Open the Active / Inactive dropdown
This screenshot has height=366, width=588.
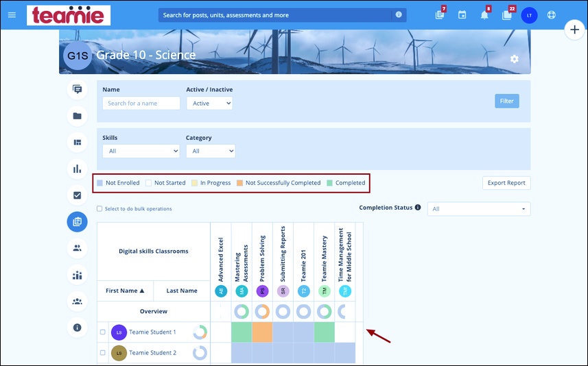(210, 103)
